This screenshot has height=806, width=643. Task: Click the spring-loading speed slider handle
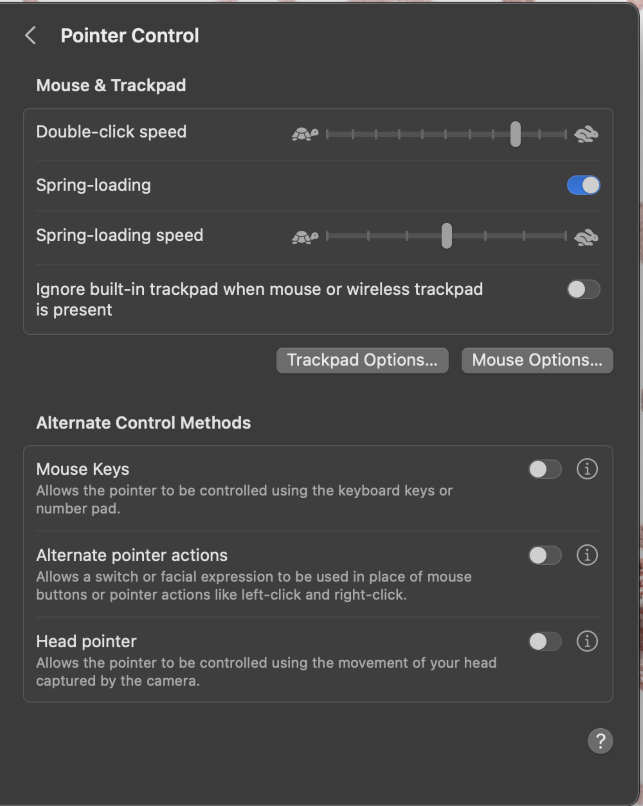click(446, 236)
